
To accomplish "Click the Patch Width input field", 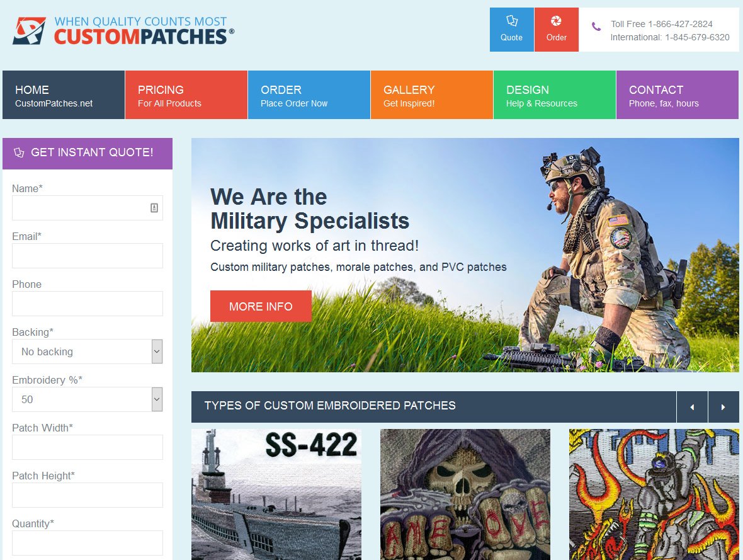I will tap(87, 447).
